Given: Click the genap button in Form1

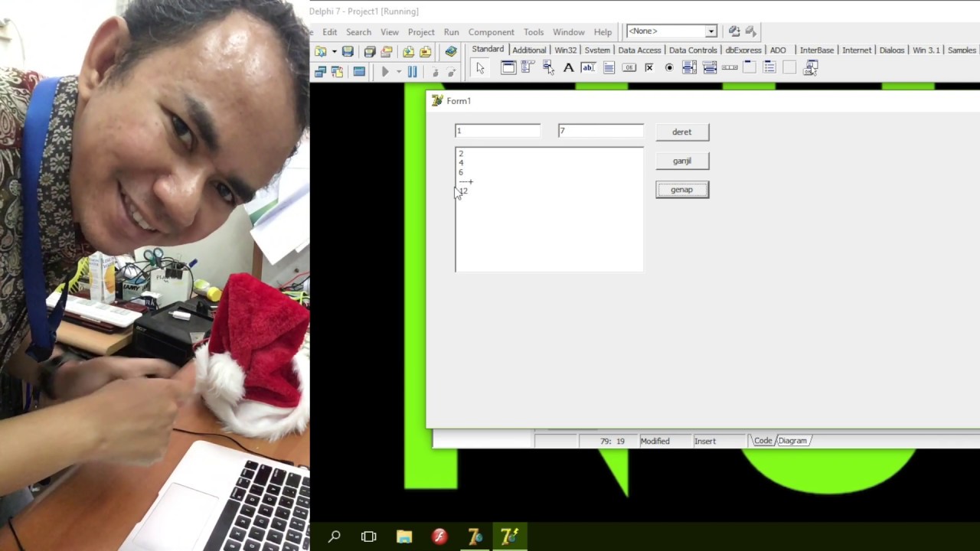Looking at the screenshot, I should click(682, 190).
